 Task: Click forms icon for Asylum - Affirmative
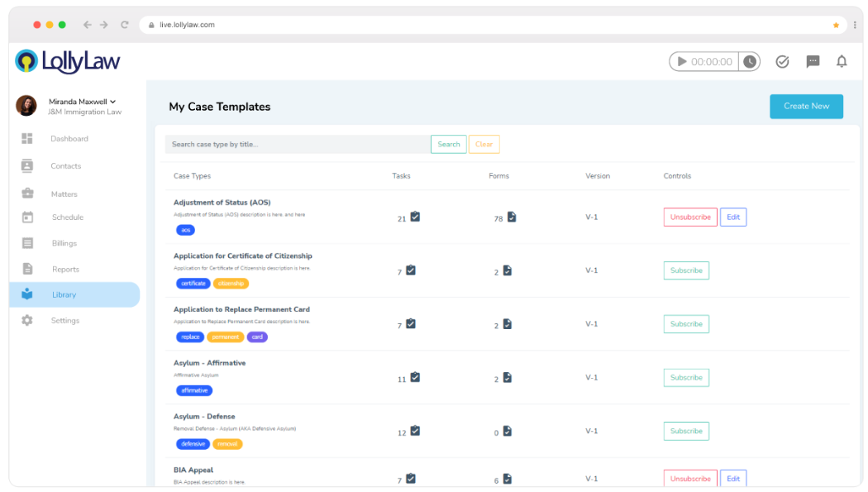507,377
